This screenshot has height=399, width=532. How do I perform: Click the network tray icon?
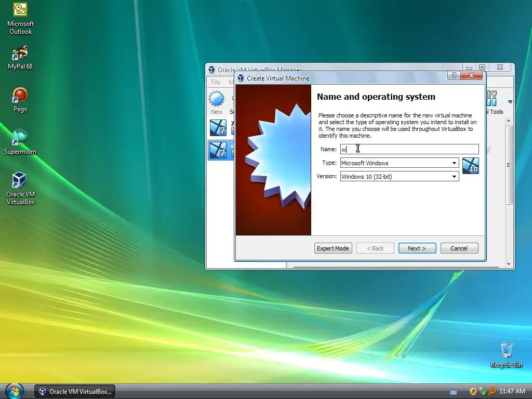coord(483,391)
